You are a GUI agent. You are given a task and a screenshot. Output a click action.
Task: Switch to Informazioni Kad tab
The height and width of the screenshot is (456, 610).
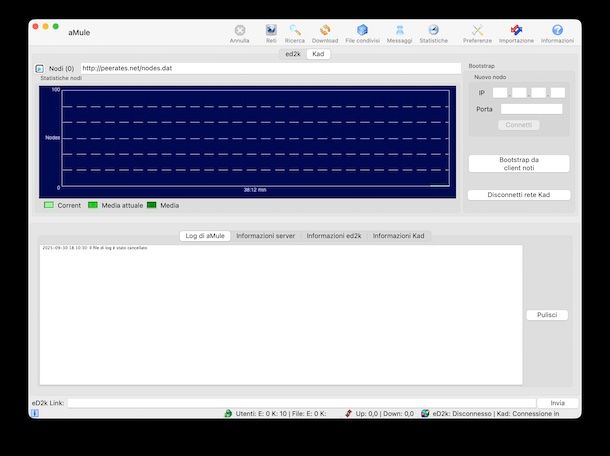coord(399,236)
